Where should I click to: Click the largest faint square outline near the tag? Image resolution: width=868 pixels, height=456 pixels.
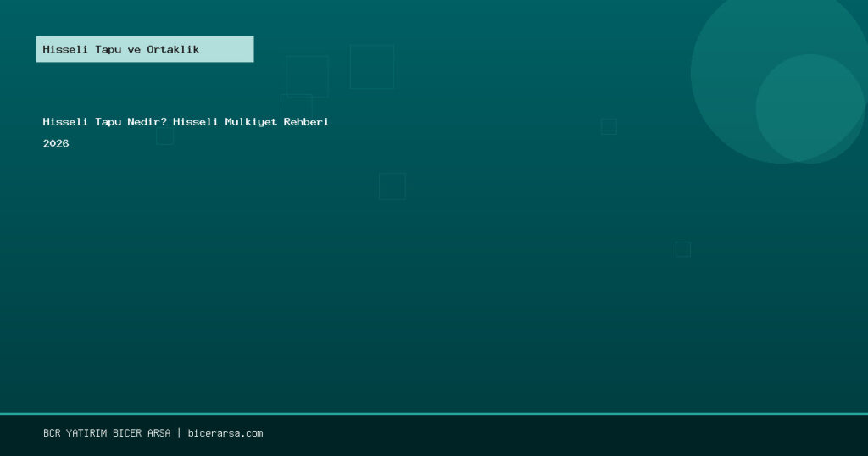coord(372,67)
